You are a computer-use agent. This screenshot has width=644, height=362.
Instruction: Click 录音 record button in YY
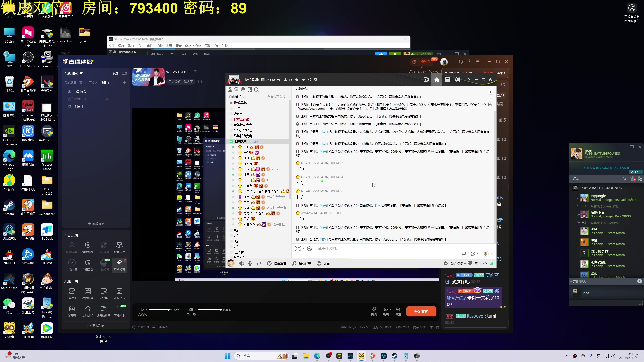[323, 263]
